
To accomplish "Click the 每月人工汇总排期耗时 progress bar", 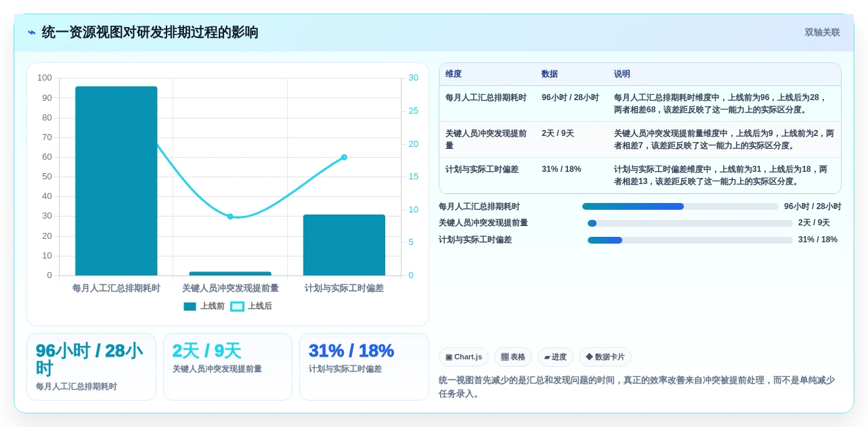I will (x=680, y=206).
